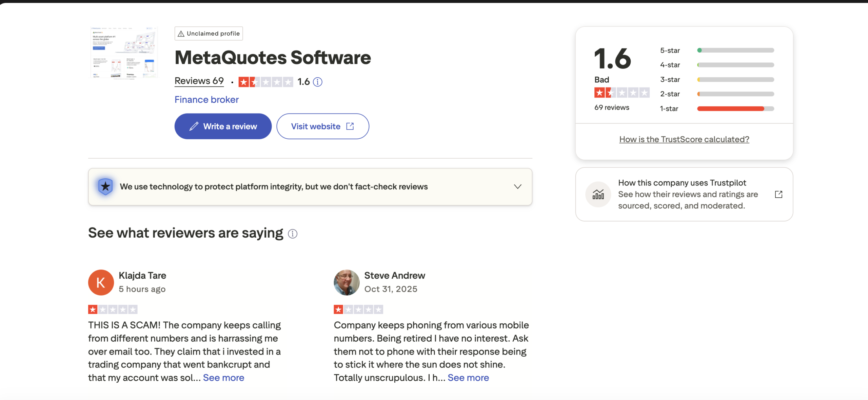The width and height of the screenshot is (868, 400).
Task: Filter by 4-star rating bar
Action: click(735, 65)
